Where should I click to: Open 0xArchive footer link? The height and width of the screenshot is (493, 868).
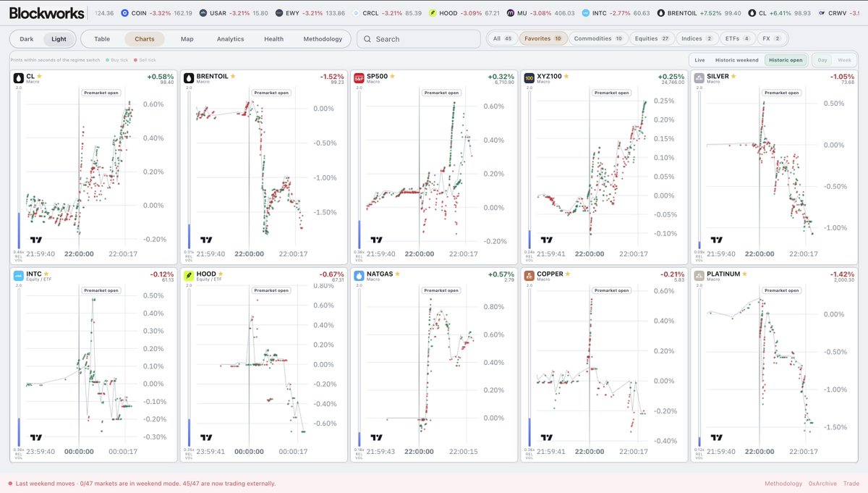click(x=822, y=484)
